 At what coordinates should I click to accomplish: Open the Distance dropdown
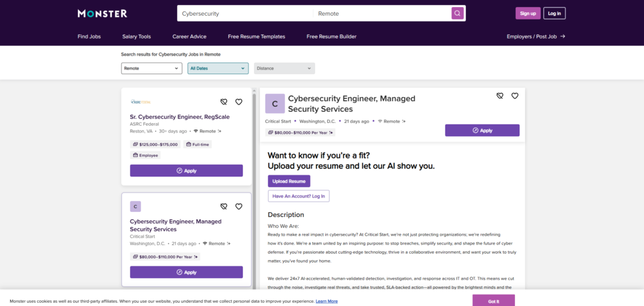[284, 68]
